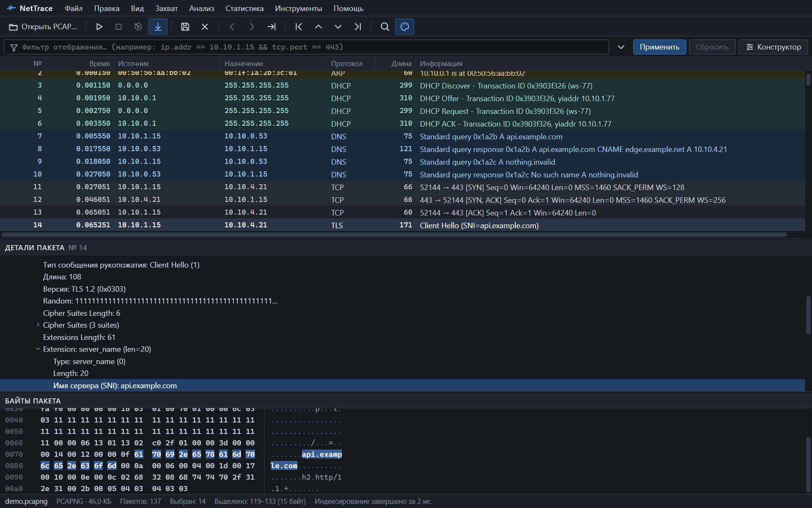The image size is (812, 508).
Task: Toggle auto-scroll to latest packet
Action: [x=158, y=27]
